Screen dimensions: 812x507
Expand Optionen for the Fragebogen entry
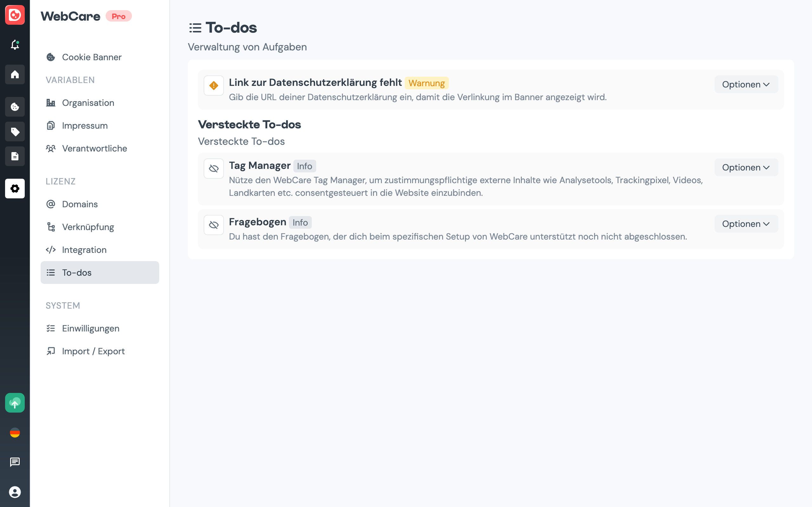click(x=746, y=223)
